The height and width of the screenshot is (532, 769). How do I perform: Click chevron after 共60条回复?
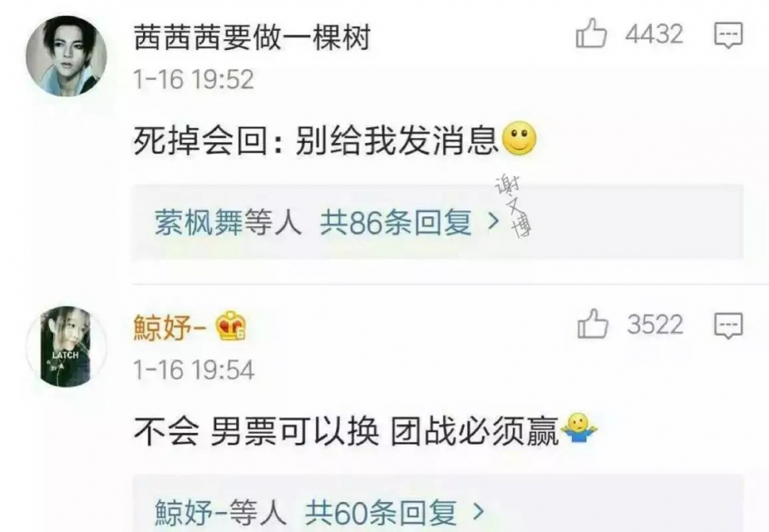click(x=478, y=512)
